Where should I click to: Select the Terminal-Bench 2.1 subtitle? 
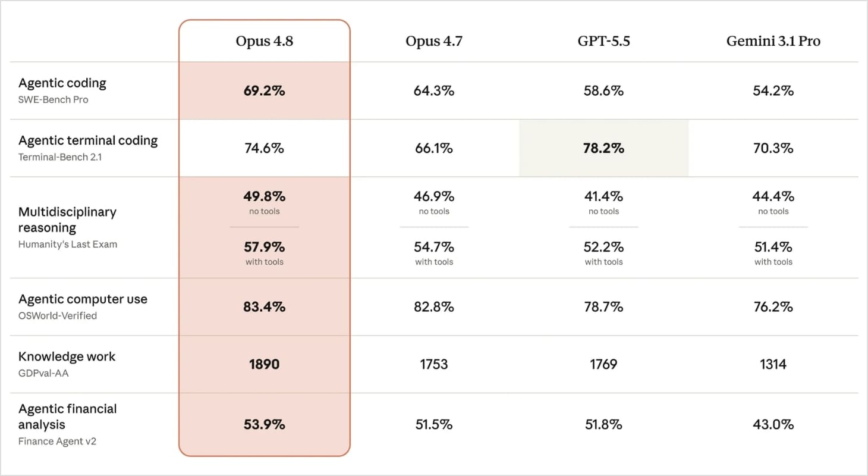coord(60,157)
